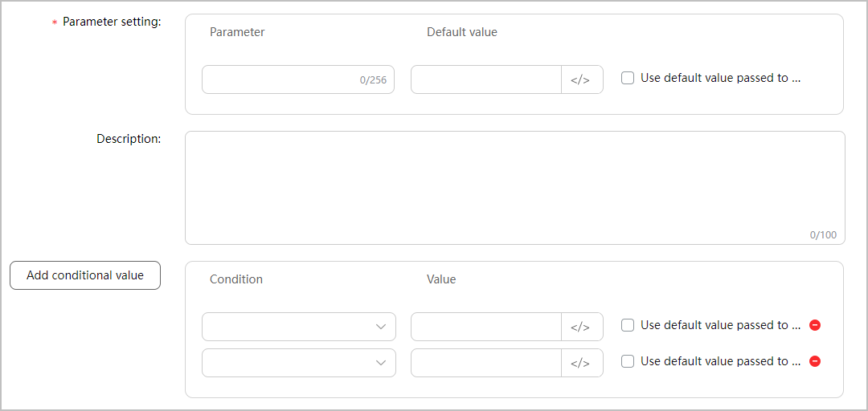Image resolution: width=868 pixels, height=411 pixels.
Task: Focus the Default value input field
Action: (x=486, y=79)
